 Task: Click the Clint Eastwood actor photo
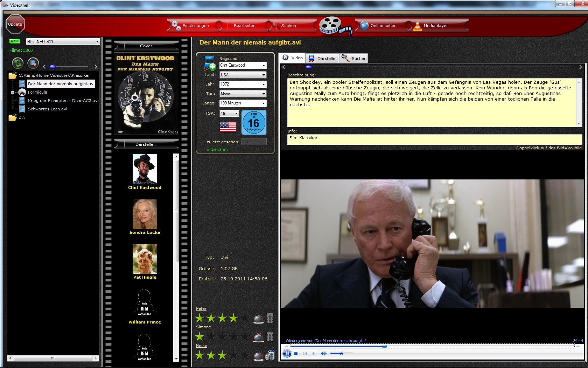click(x=145, y=169)
